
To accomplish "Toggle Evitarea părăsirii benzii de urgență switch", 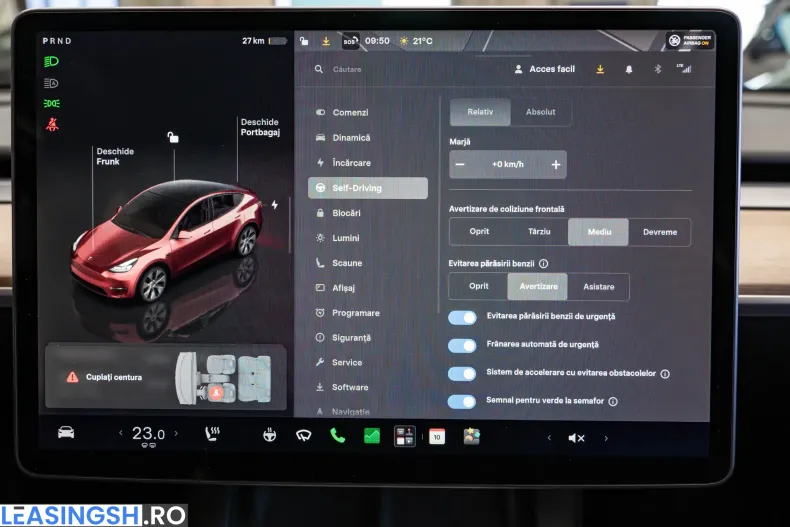I will coord(462,318).
